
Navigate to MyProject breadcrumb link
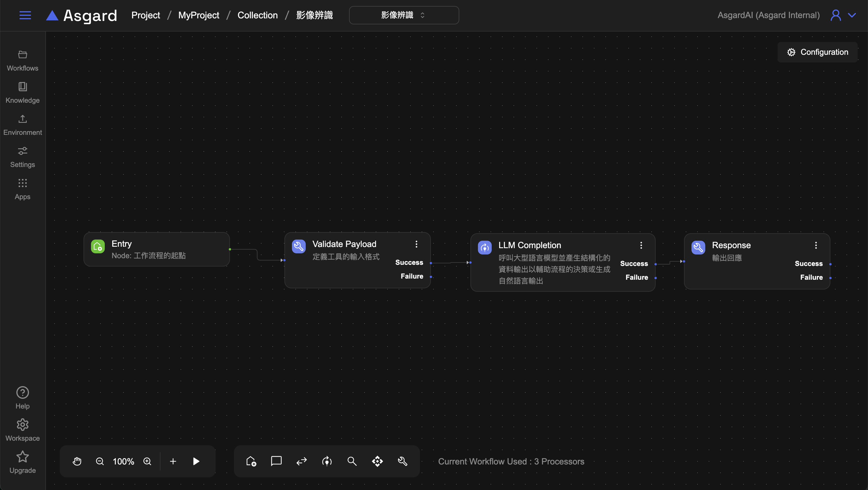198,15
